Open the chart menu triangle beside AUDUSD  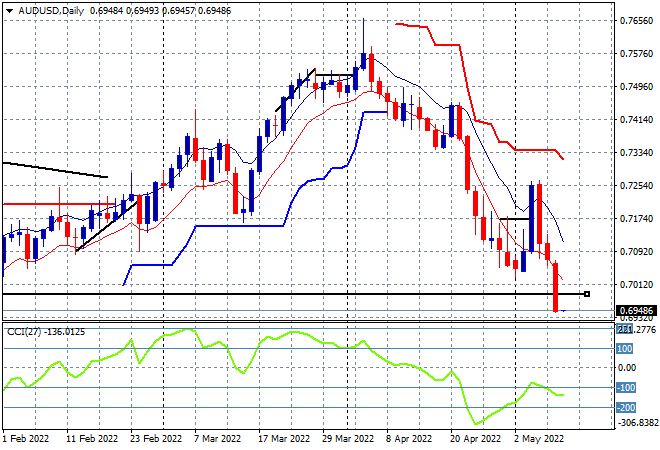[x=8, y=8]
